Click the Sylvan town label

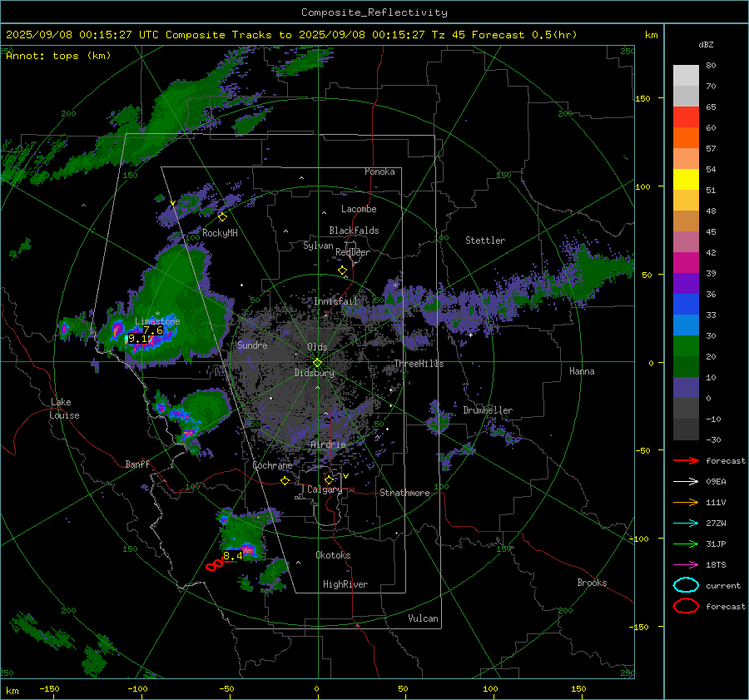[x=318, y=246]
